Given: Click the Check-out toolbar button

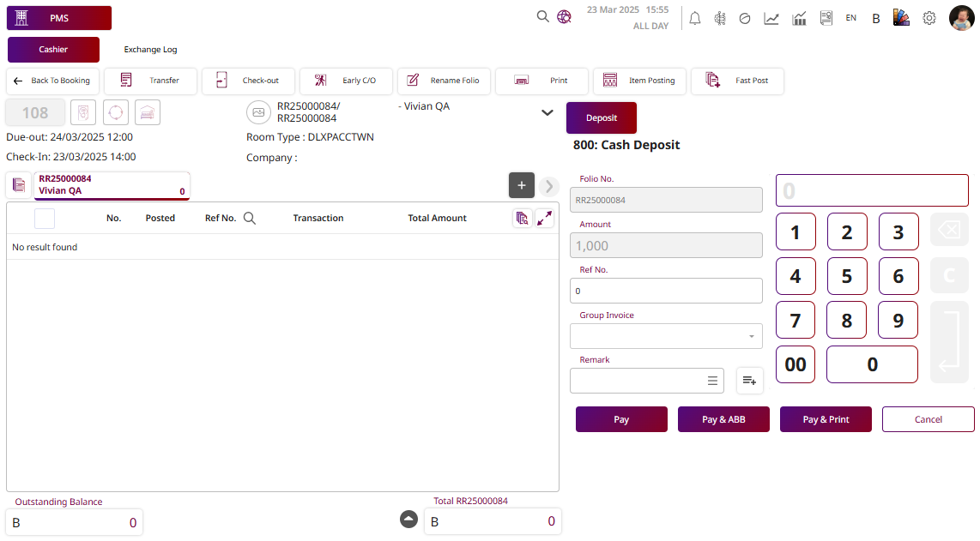Looking at the screenshot, I should coord(248,81).
